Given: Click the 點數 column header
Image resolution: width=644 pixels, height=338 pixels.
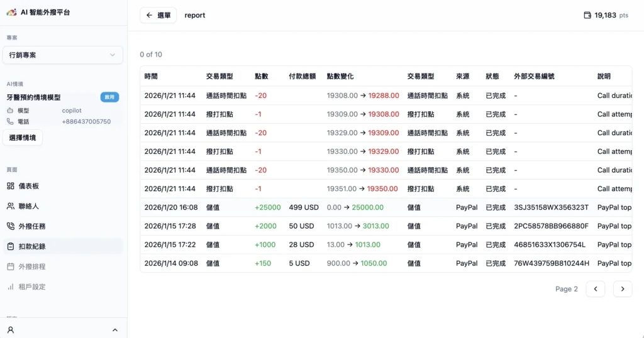Looking at the screenshot, I should 262,76.
